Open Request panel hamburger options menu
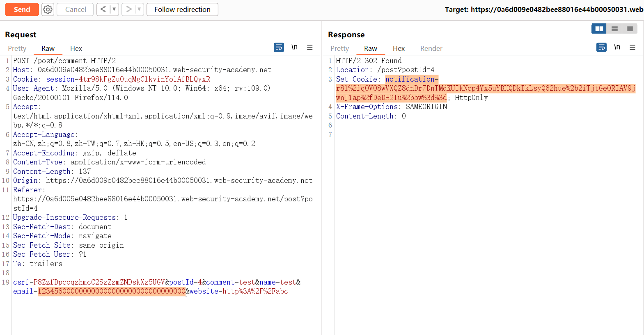 tap(310, 48)
